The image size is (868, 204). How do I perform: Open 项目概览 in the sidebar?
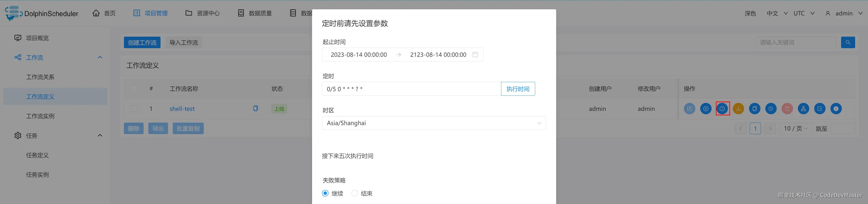click(x=37, y=38)
